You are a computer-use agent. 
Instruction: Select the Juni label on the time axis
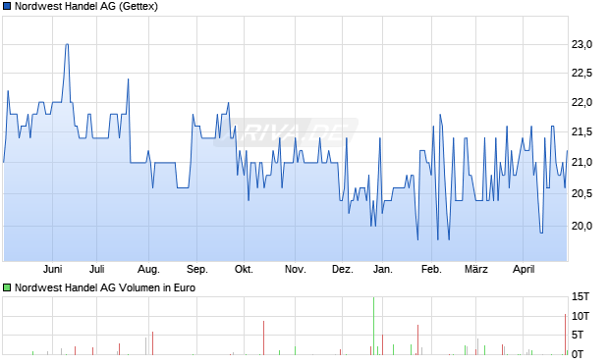(x=52, y=269)
